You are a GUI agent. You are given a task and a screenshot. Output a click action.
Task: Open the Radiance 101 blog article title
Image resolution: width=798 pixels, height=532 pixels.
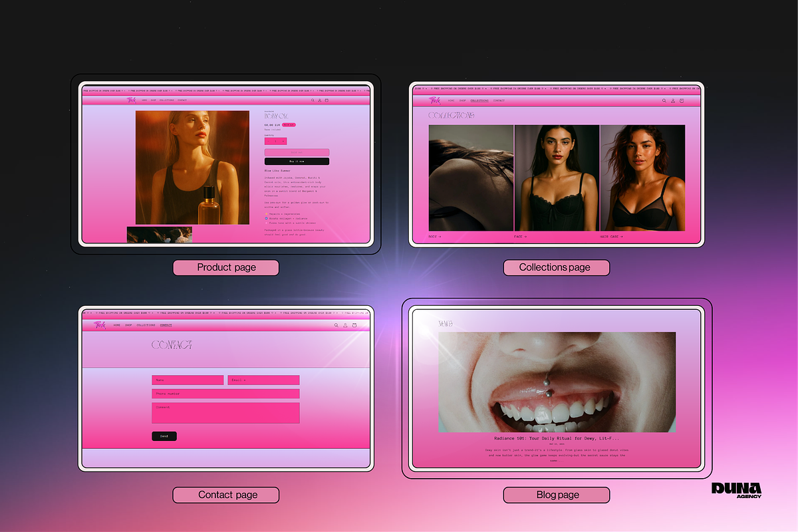(x=557, y=438)
